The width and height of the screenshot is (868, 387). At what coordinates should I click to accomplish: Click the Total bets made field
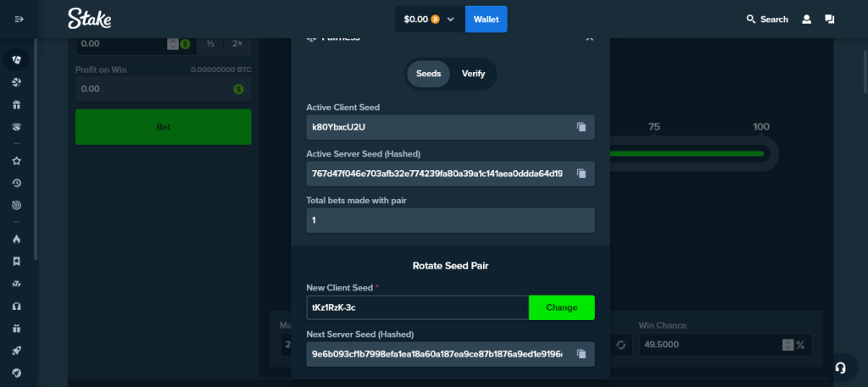pos(450,220)
